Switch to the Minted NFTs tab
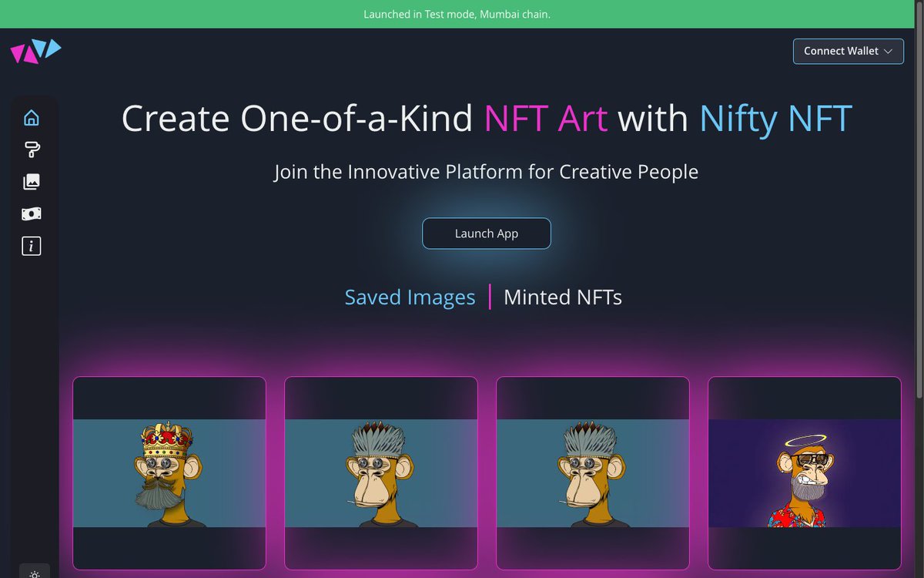The height and width of the screenshot is (578, 924). 562,297
